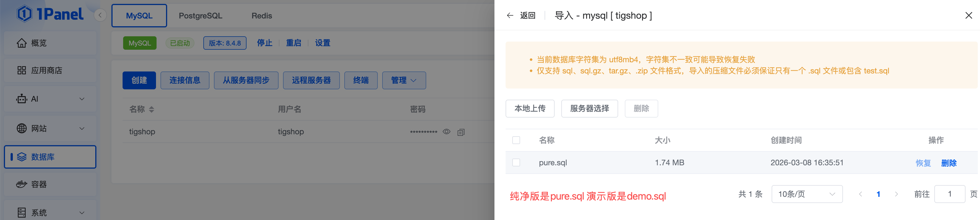Open the 管理 dropdown button
The width and height of the screenshot is (980, 220).
coord(404,80)
